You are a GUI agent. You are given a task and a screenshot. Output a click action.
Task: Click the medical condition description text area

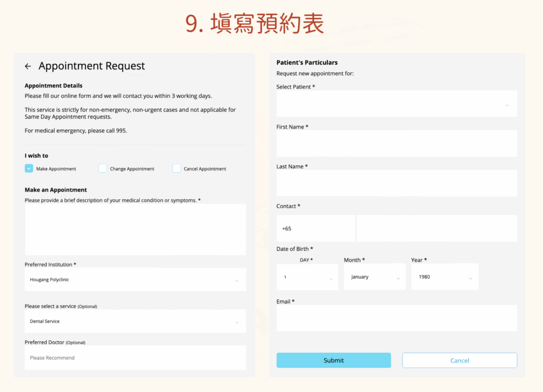click(x=135, y=229)
